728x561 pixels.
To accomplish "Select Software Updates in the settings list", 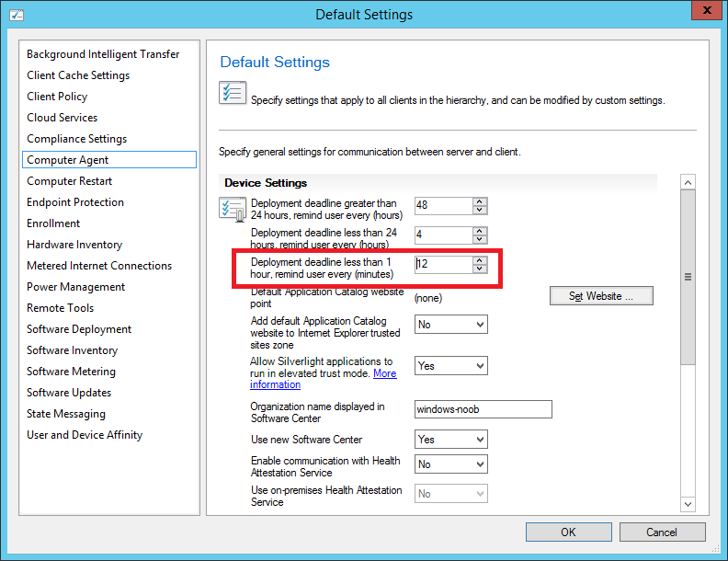I will [x=69, y=393].
